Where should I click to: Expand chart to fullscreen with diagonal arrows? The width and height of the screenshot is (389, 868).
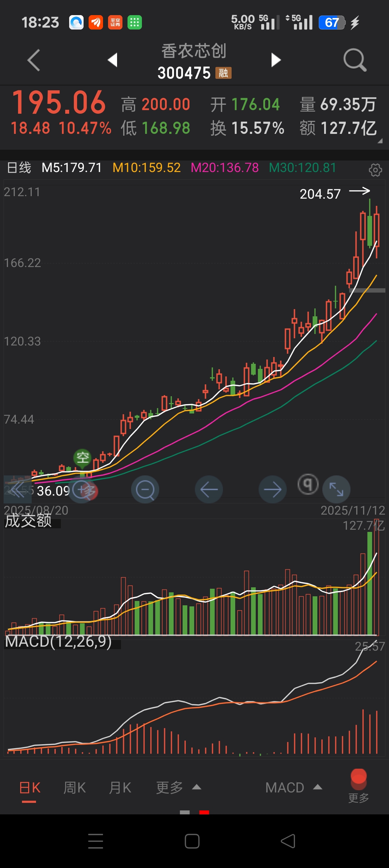click(x=336, y=489)
